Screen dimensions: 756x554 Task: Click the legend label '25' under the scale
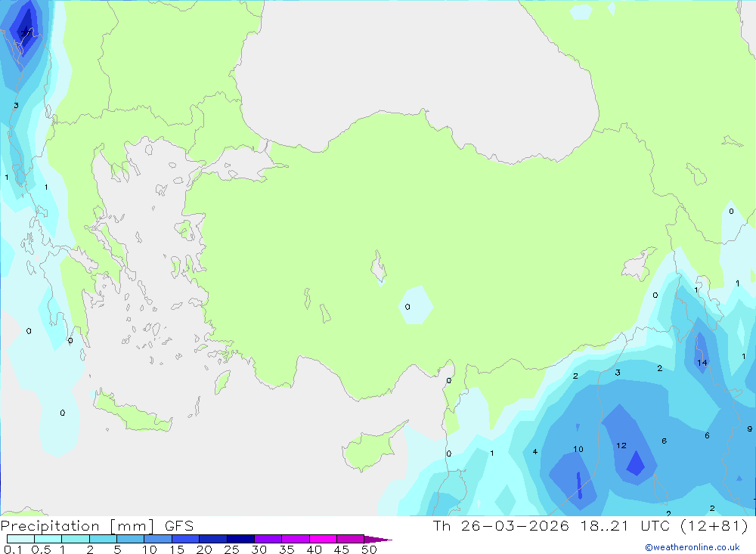tap(232, 549)
